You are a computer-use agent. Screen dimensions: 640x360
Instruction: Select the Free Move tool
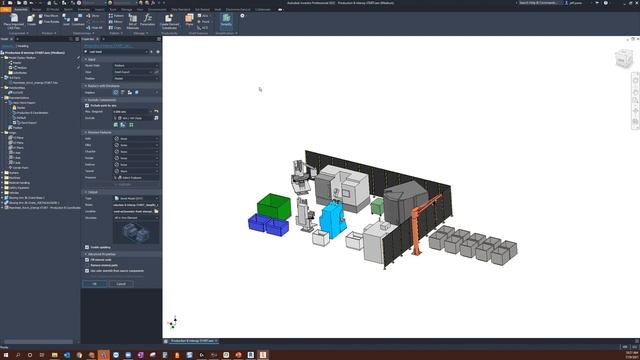[x=49, y=16]
